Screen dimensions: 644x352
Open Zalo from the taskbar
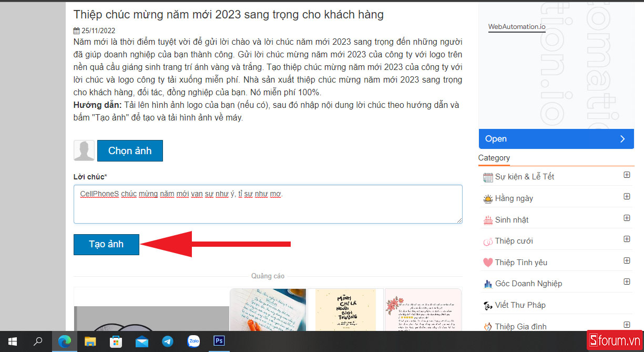(193, 341)
